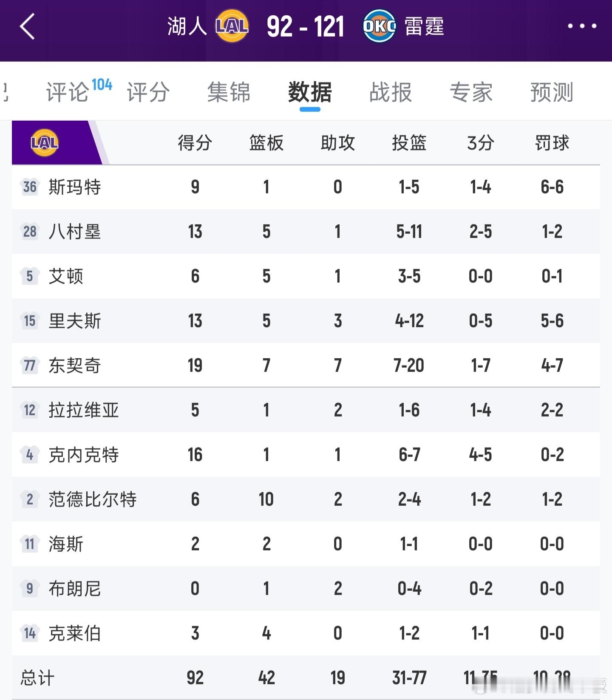The height and width of the screenshot is (700, 612).
Task: Tap the LAL logo above stats table
Action: (x=45, y=143)
